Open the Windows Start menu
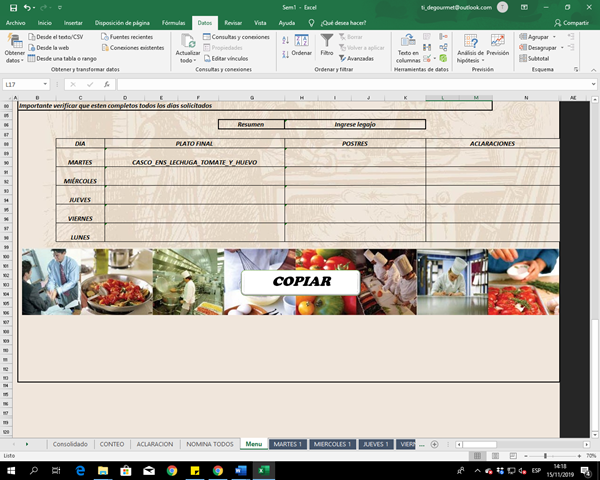600x480 pixels. [x=11, y=470]
